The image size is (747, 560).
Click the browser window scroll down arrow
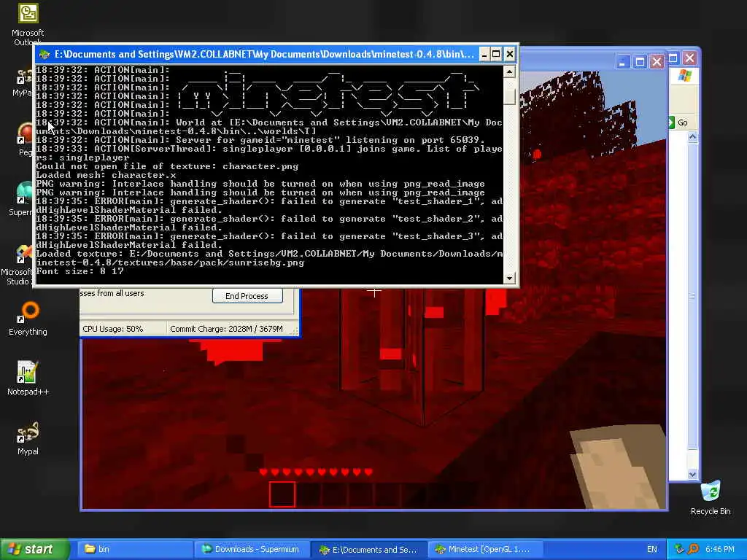click(x=693, y=474)
